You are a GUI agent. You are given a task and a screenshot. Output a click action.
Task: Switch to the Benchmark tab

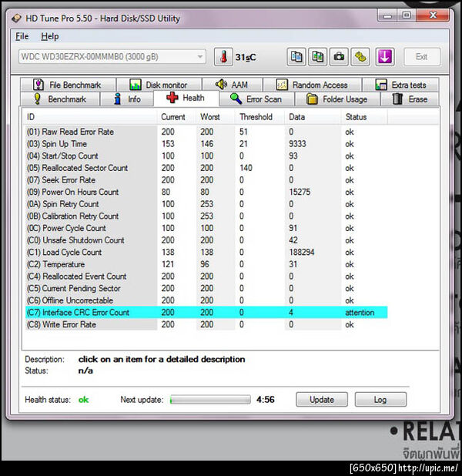(60, 99)
